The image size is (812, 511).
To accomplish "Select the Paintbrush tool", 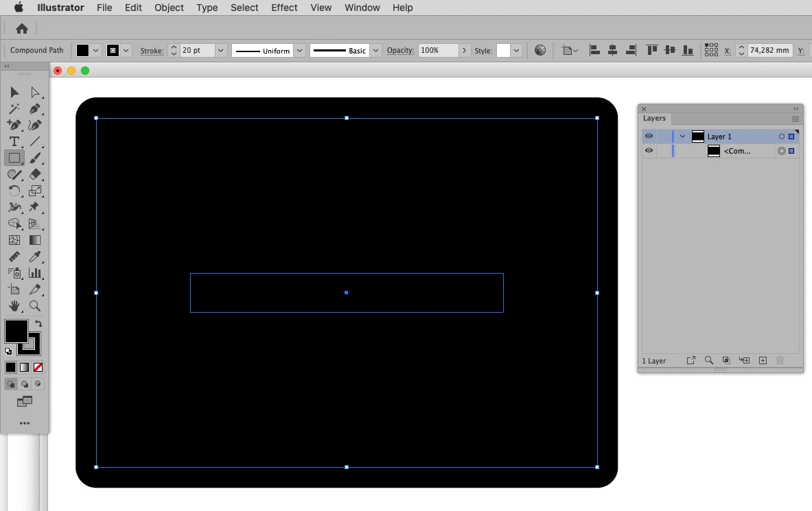I will point(35,158).
